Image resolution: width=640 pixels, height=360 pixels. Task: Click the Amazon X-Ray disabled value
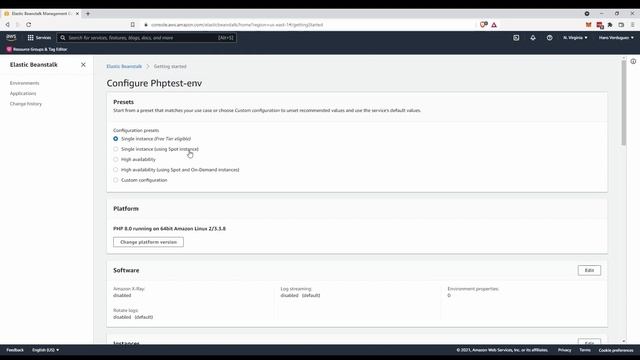point(122,295)
